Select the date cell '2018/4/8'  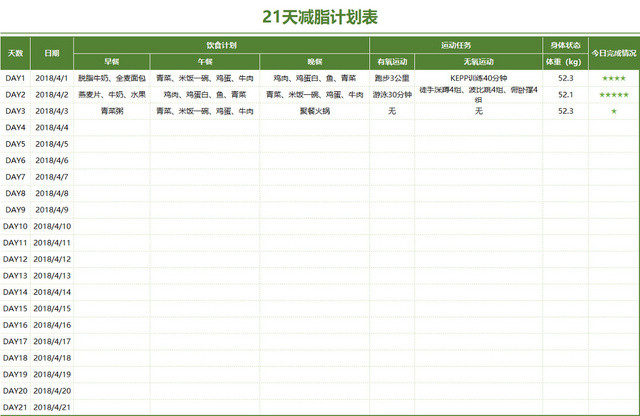52,193
